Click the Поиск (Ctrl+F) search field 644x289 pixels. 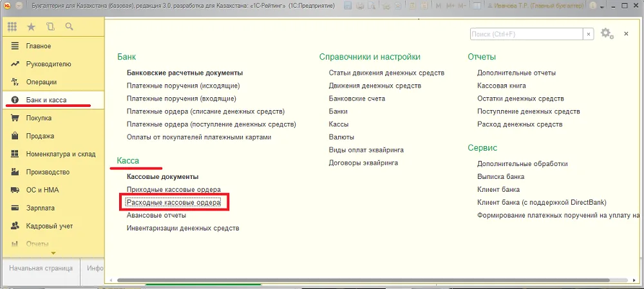coord(527,34)
